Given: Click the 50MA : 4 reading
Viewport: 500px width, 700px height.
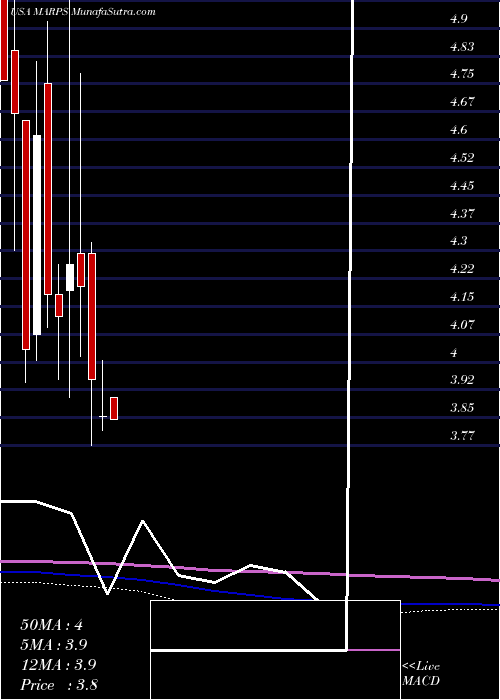Looking at the screenshot, I should tap(51, 625).
